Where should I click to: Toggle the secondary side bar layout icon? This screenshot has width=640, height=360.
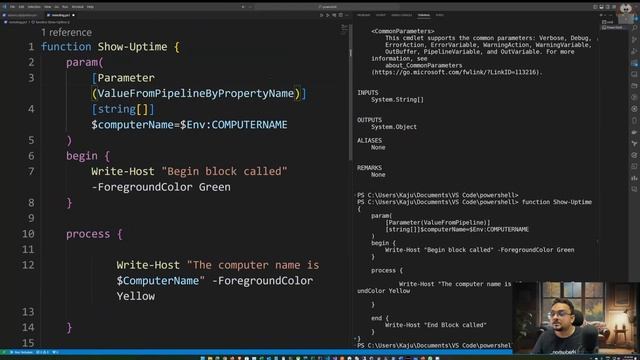pyautogui.click(x=608, y=7)
